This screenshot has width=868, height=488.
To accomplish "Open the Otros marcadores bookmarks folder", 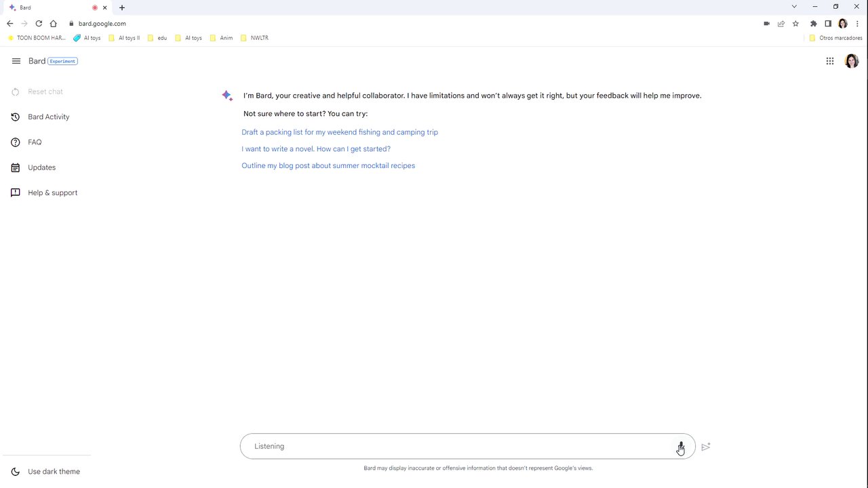I will pos(835,38).
